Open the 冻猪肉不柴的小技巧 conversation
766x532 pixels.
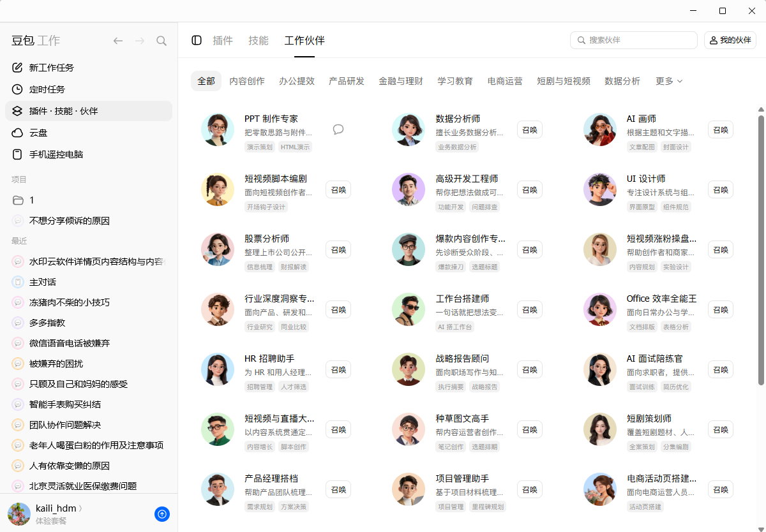tap(89, 302)
